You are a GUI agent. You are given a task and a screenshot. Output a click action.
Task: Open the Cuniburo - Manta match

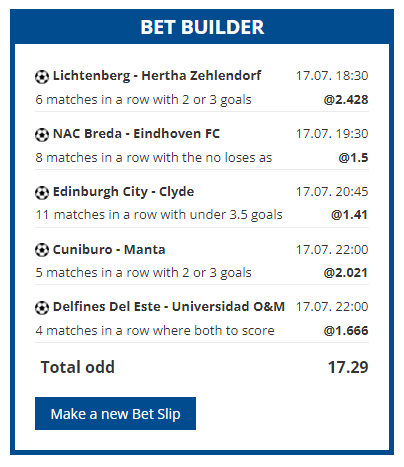click(109, 250)
